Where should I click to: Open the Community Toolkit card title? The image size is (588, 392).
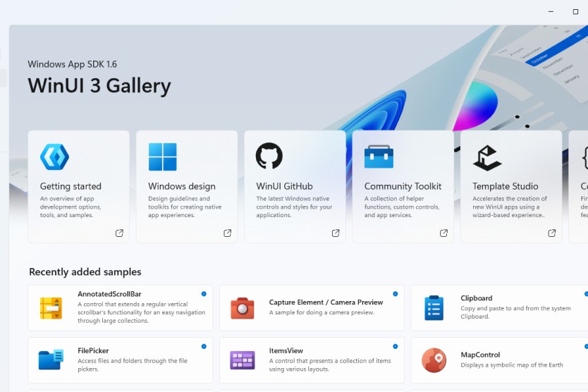tap(403, 186)
